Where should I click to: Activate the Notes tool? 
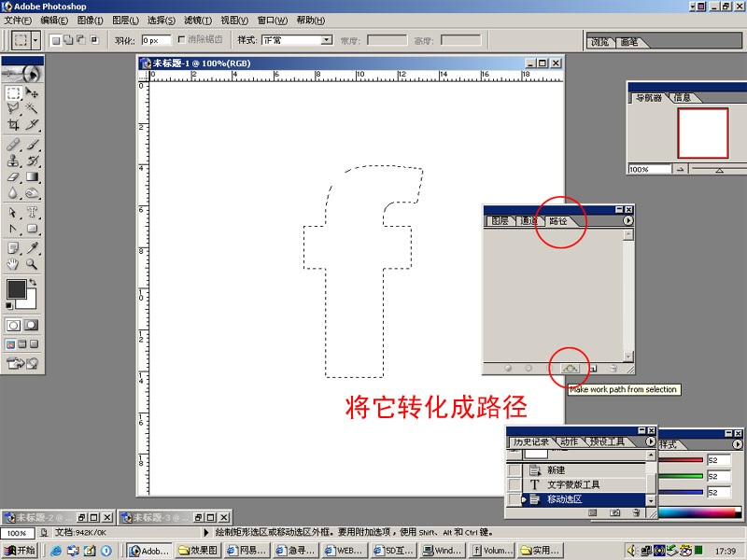pos(13,247)
